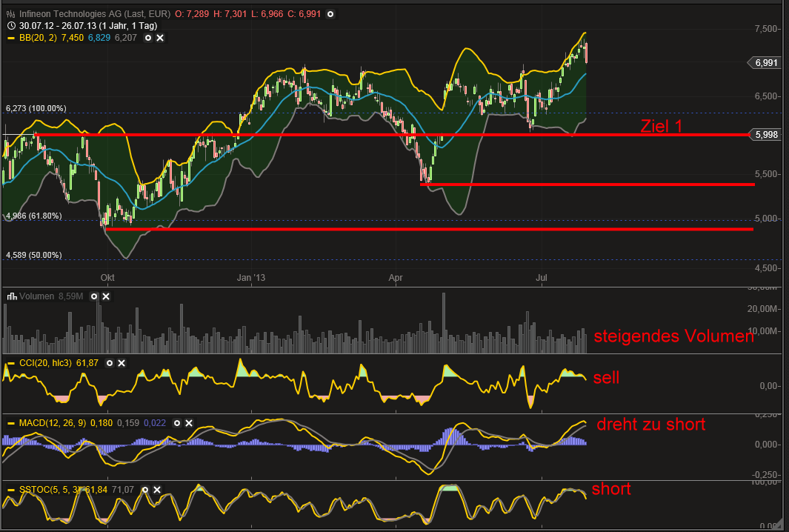The image size is (789, 532).
Task: Click the 5,998 horizontal line price tag
Action: 766,134
